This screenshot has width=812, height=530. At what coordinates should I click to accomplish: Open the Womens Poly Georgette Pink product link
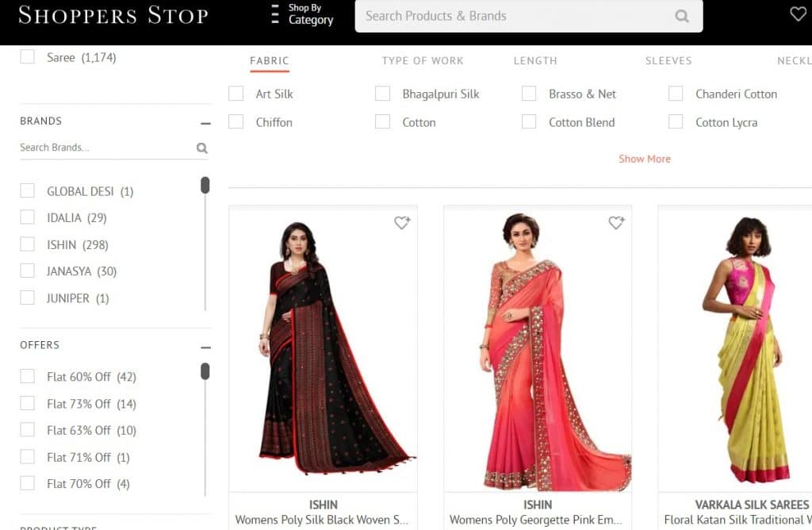[535, 520]
